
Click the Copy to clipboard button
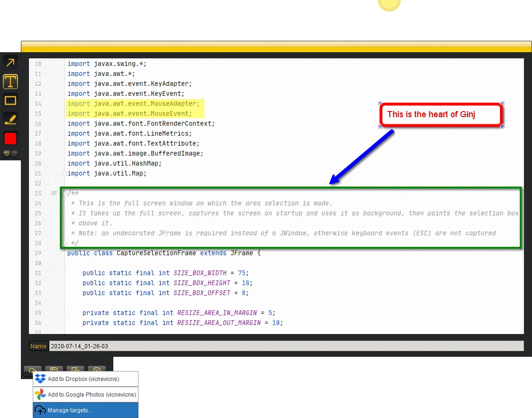pyautogui.click(x=75, y=370)
